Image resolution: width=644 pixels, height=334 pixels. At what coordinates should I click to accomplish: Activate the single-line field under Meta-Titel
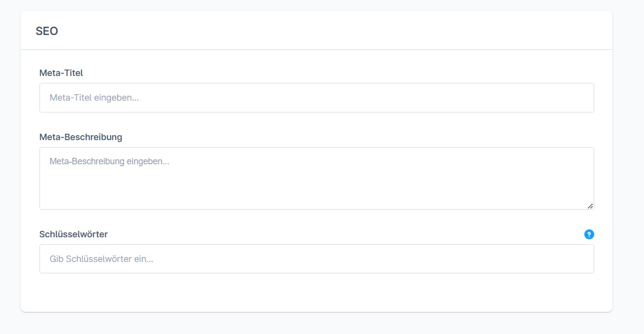[x=317, y=98]
